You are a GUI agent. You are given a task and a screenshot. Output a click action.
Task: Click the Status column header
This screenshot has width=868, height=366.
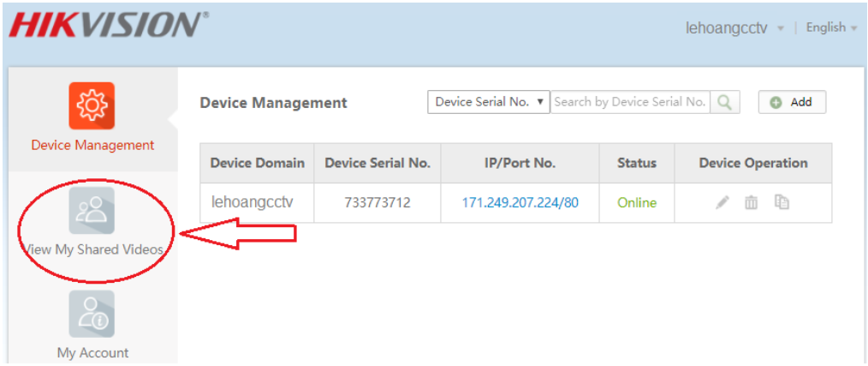637,163
